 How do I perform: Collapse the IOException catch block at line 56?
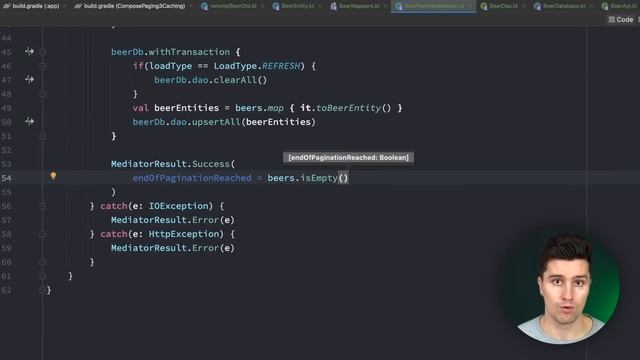42,206
